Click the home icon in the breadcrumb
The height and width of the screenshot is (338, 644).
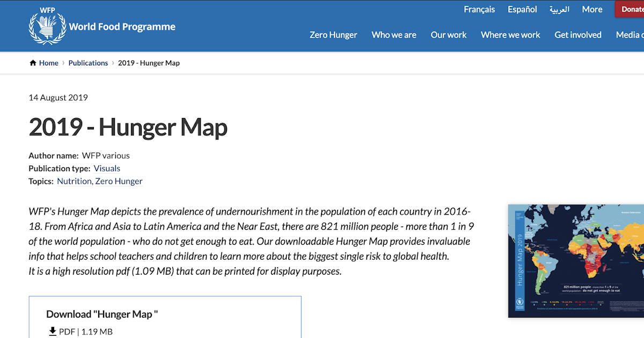click(x=33, y=62)
